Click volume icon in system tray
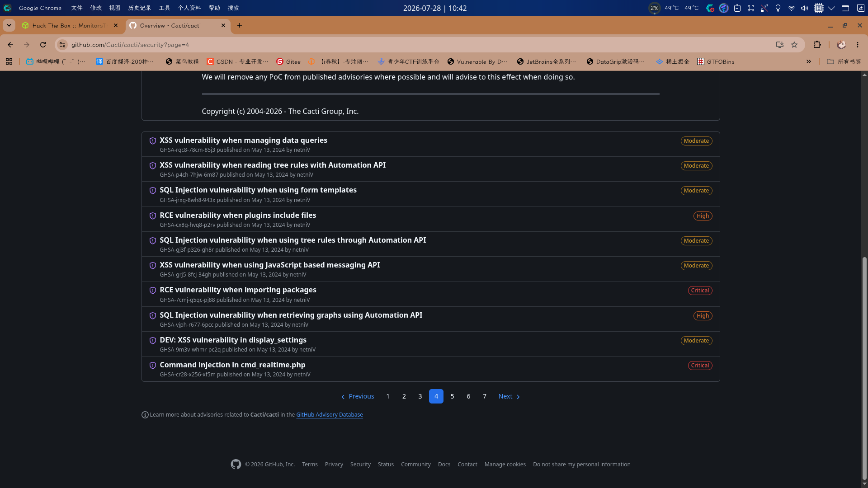 804,8
